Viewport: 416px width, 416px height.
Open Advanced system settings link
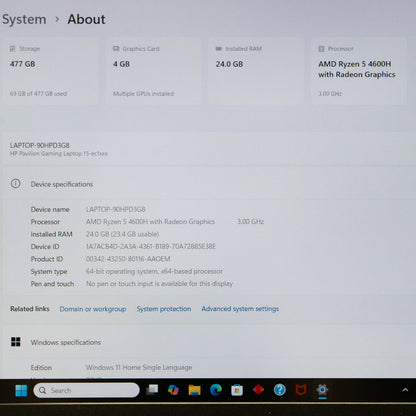pyautogui.click(x=240, y=309)
